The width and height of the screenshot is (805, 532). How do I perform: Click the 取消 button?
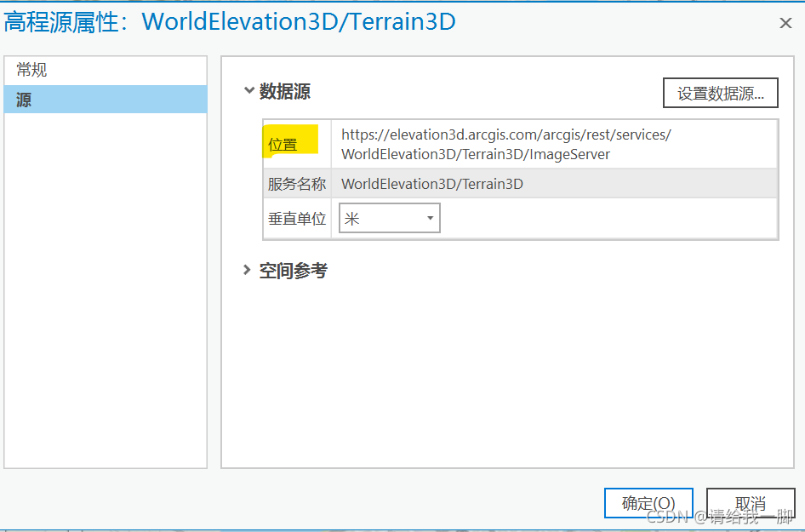[751, 503]
